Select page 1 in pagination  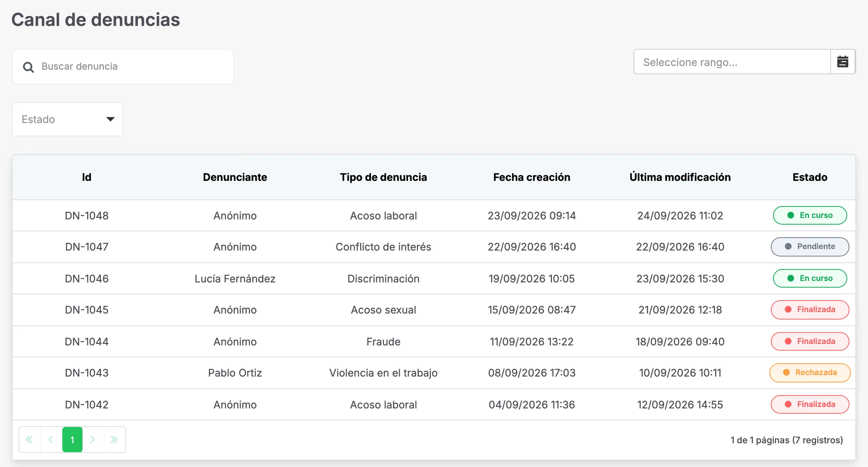click(x=72, y=440)
